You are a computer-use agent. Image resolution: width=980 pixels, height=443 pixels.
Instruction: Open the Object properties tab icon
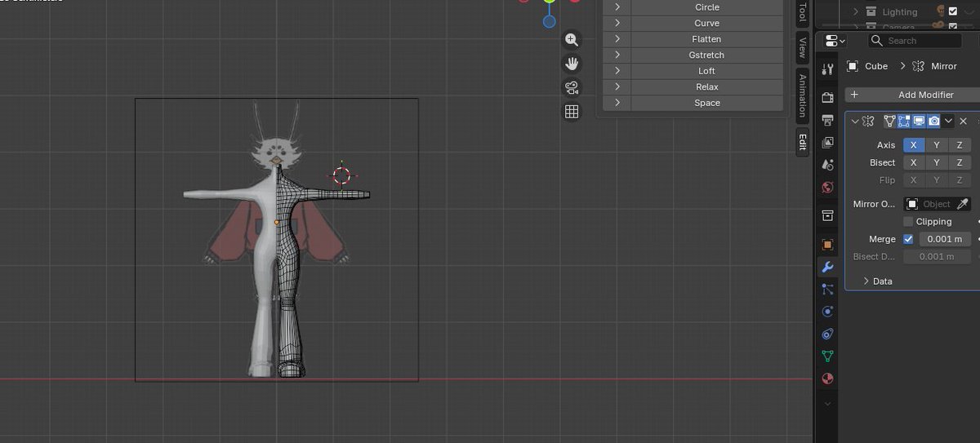tap(827, 245)
